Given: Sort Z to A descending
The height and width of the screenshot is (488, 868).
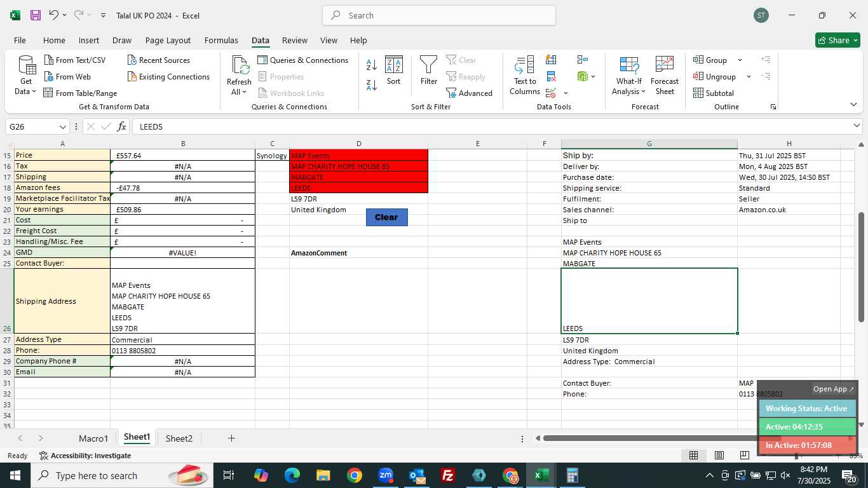Looking at the screenshot, I should point(372,84).
